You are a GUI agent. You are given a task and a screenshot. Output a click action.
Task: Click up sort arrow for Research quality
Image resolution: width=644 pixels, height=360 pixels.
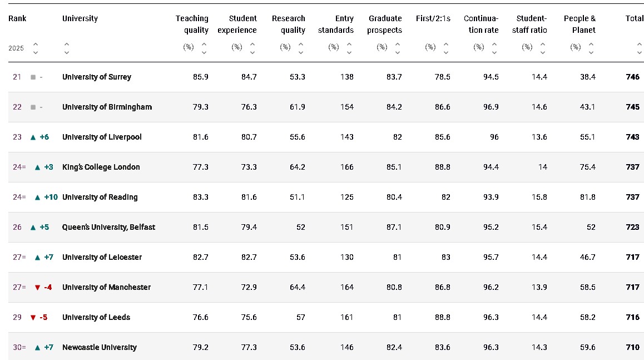(x=301, y=44)
